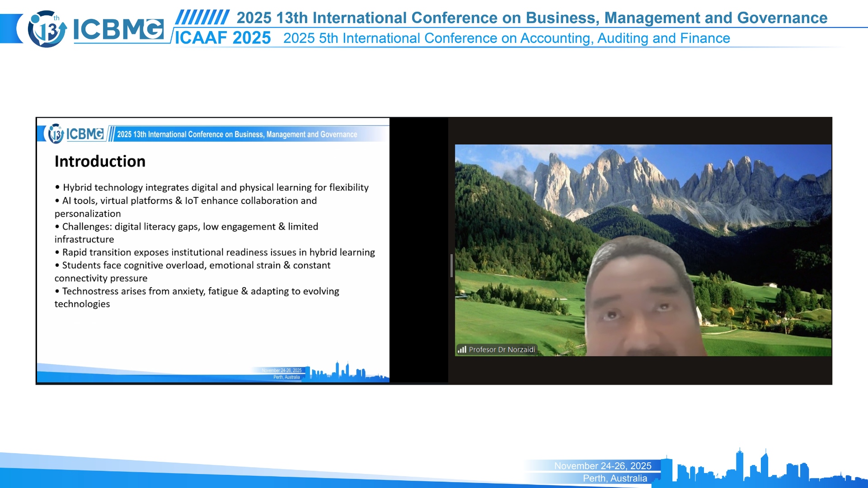
Task: Click the 5th International Conference on Accounting subtitle
Action: pyautogui.click(x=506, y=38)
